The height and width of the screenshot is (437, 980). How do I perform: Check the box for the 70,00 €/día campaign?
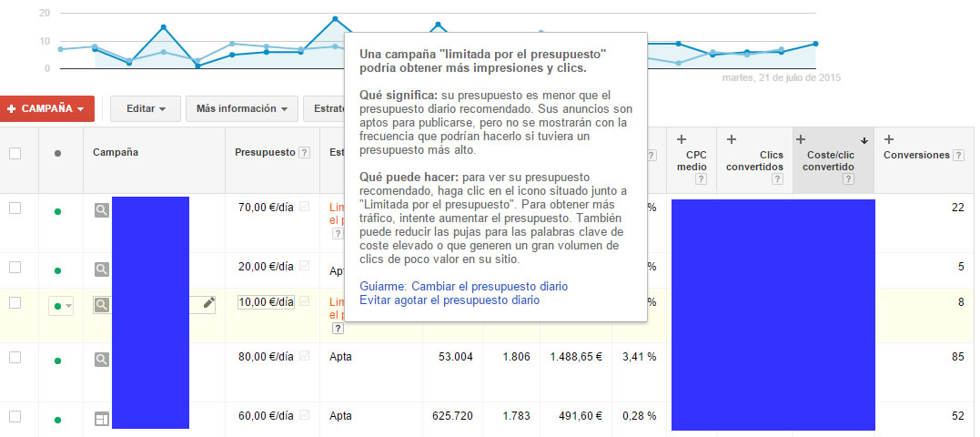(x=15, y=208)
